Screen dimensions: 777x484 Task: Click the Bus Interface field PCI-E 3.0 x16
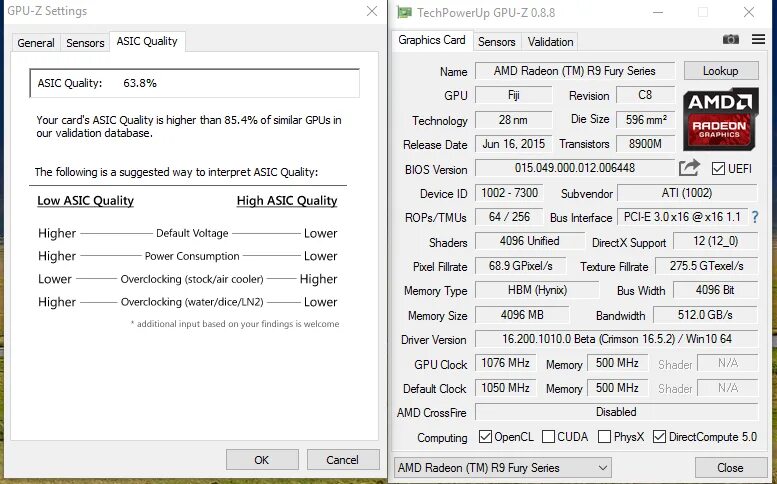coord(682,216)
